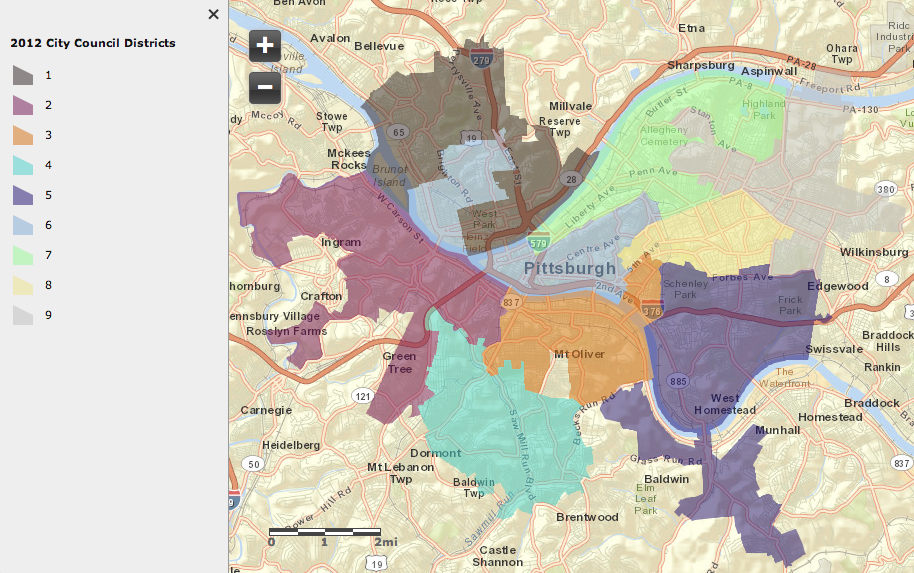The image size is (914, 573).
Task: Click the Highland Park label
Action: [x=764, y=110]
